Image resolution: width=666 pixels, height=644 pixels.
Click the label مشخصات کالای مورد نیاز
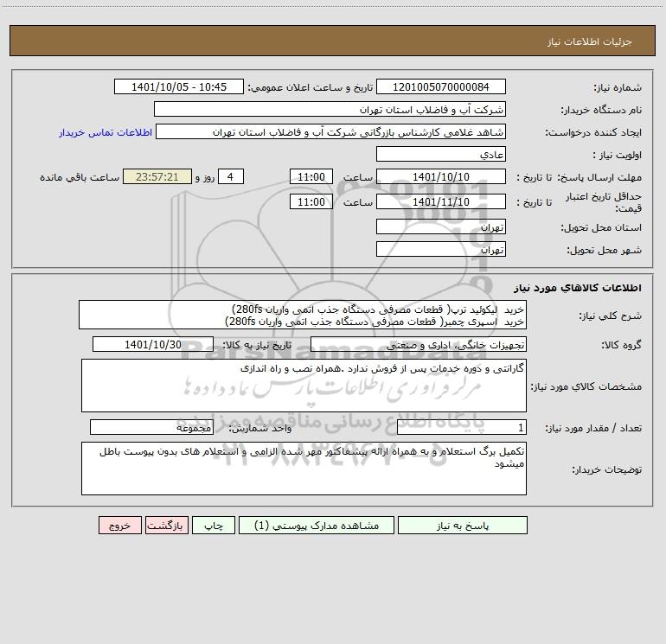pos(586,386)
